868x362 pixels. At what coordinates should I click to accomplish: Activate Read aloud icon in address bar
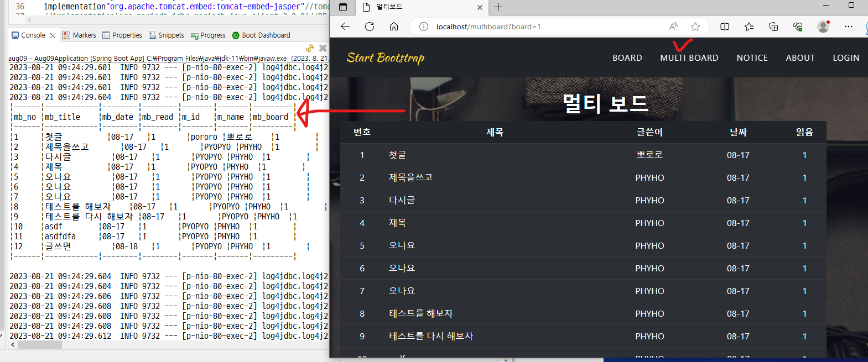673,27
